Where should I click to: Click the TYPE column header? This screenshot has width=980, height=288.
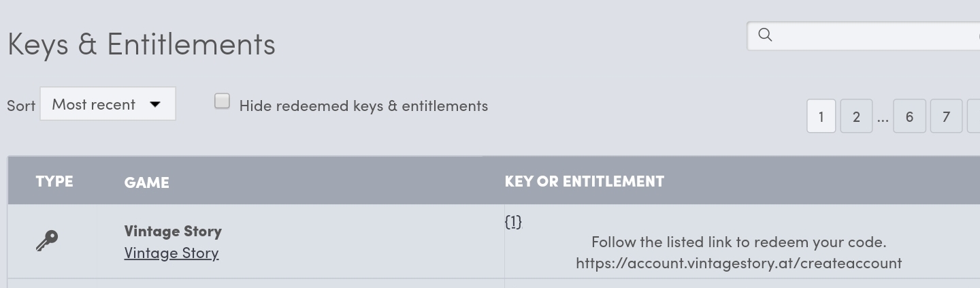[54, 181]
